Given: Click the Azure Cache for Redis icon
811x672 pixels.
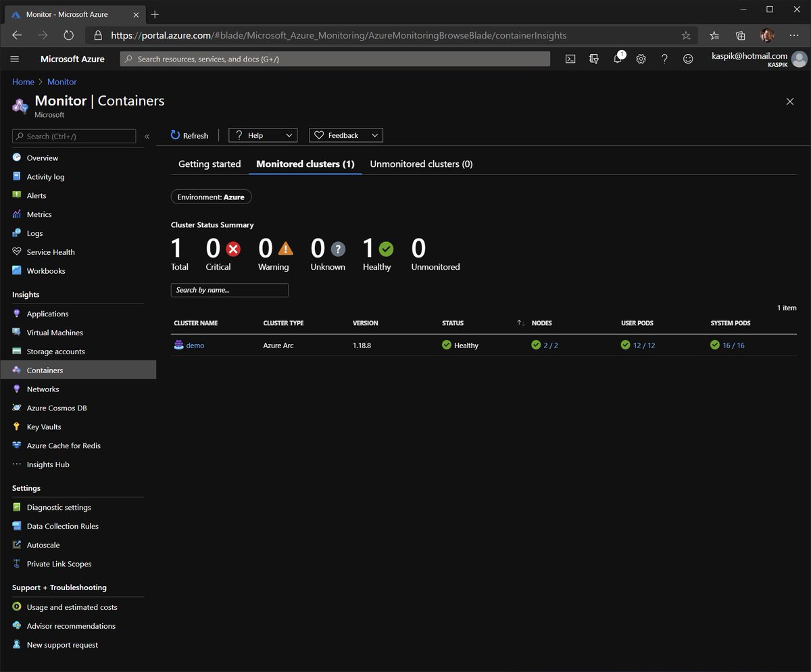Looking at the screenshot, I should [x=17, y=446].
